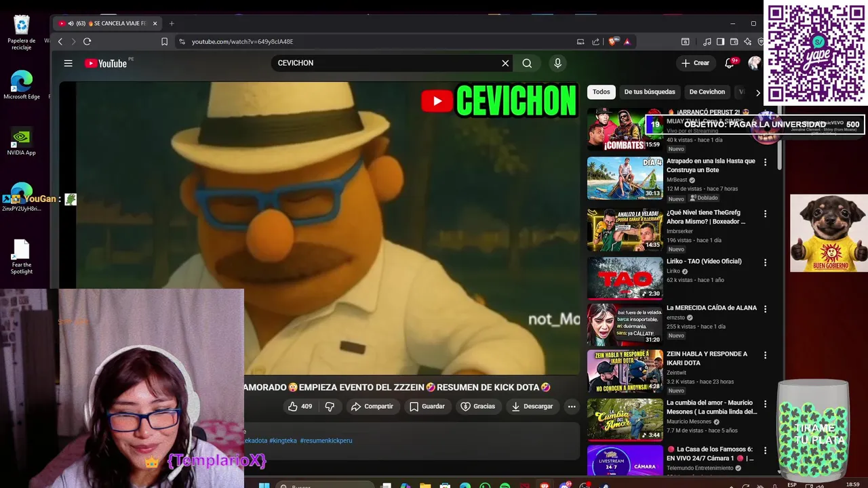Bookmark this page in the address bar
This screenshot has height=488, width=868.
(164, 41)
